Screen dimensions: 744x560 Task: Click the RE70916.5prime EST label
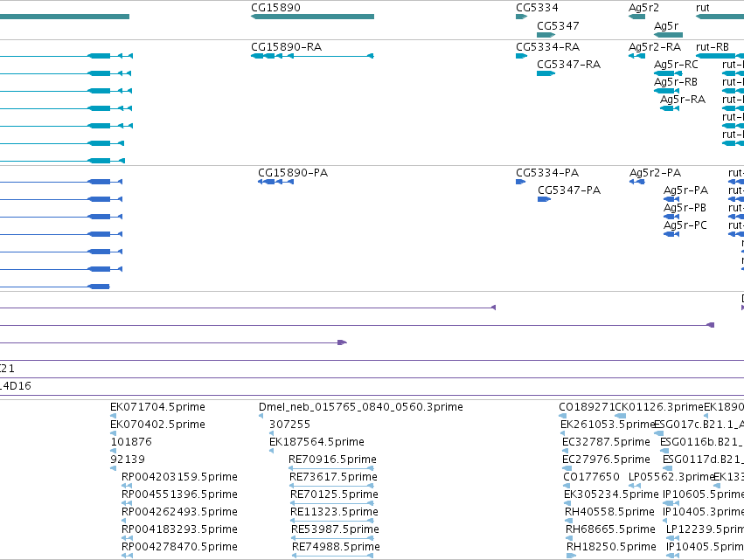coord(332,460)
